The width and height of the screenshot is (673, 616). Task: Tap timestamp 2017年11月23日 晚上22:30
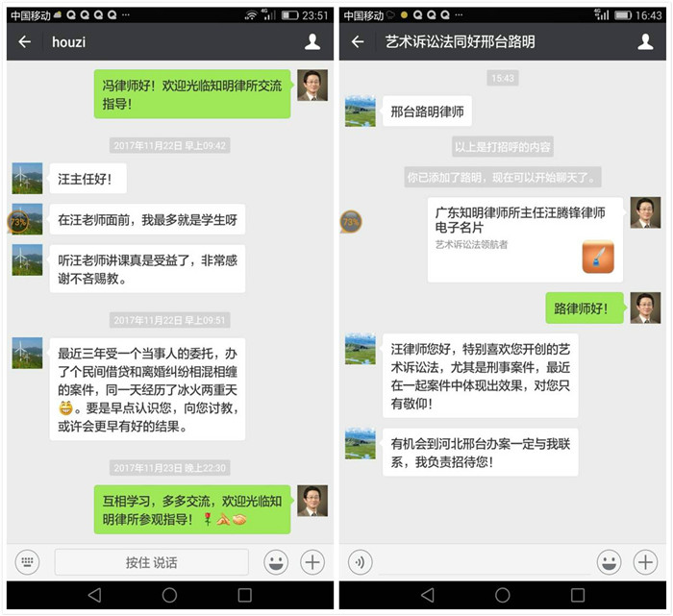click(169, 468)
